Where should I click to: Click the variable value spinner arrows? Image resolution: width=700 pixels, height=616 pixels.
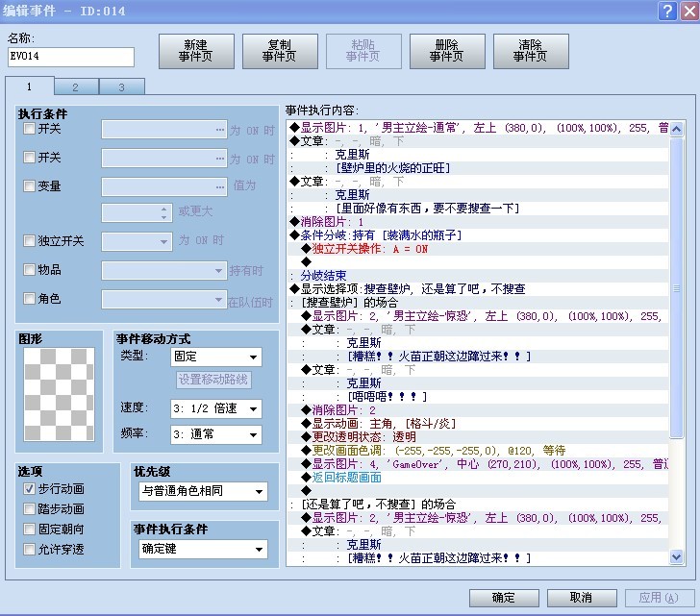[163, 212]
